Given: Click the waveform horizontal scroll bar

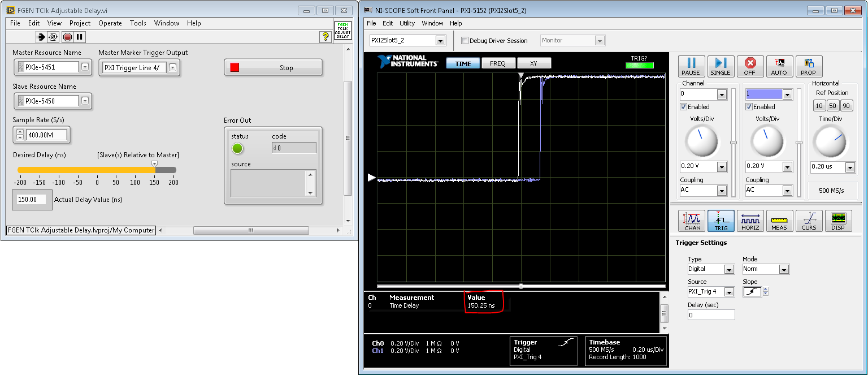Looking at the screenshot, I should [x=520, y=286].
